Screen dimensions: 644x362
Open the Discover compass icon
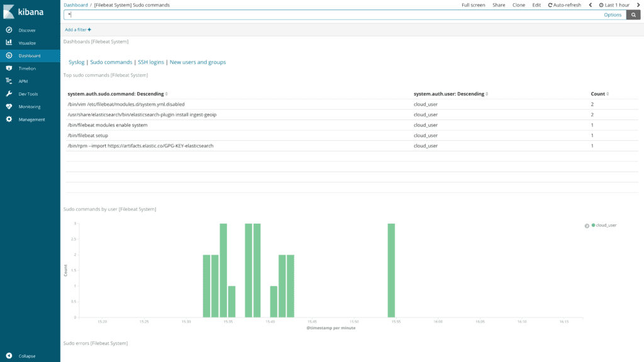coord(9,30)
